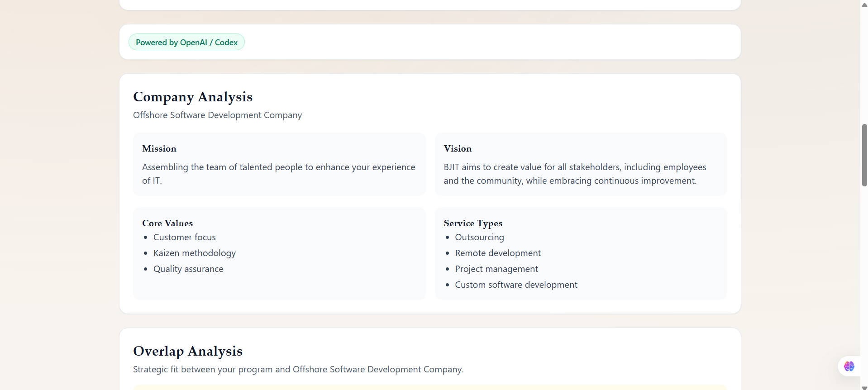The image size is (868, 390).
Task: Click the 'Service Types' card title
Action: (x=473, y=223)
